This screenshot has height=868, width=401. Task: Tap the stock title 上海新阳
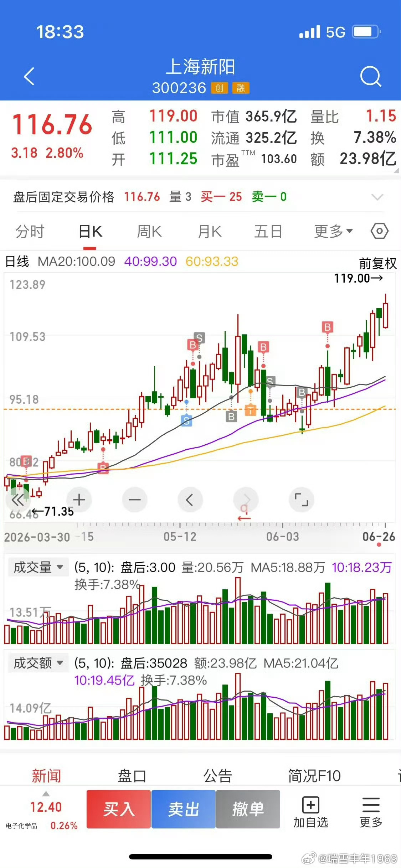click(201, 67)
